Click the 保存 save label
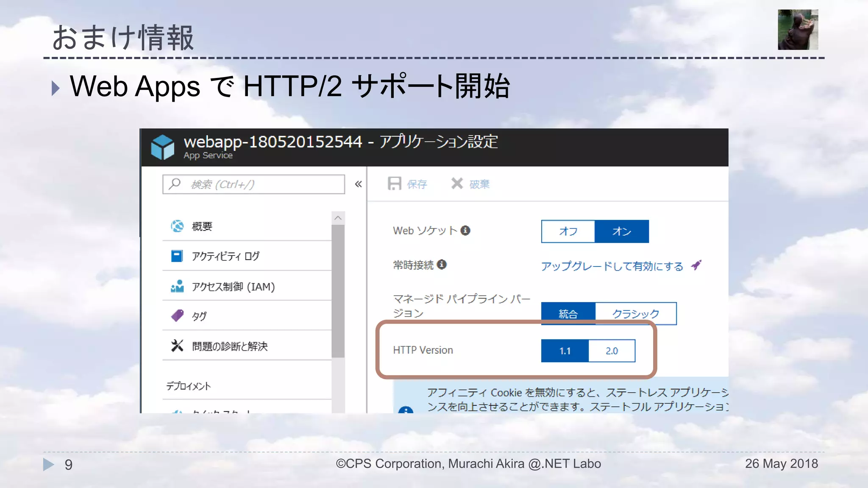Image resolution: width=868 pixels, height=488 pixels. [x=417, y=184]
